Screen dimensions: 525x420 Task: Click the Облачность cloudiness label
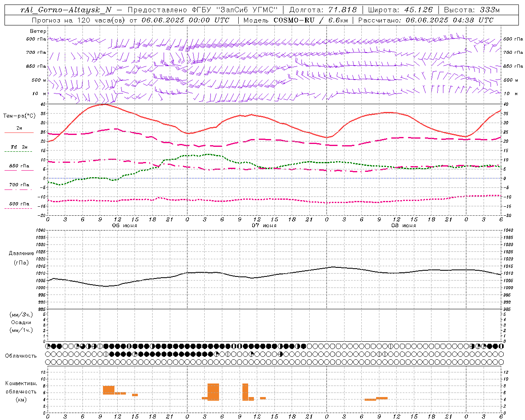point(21,356)
